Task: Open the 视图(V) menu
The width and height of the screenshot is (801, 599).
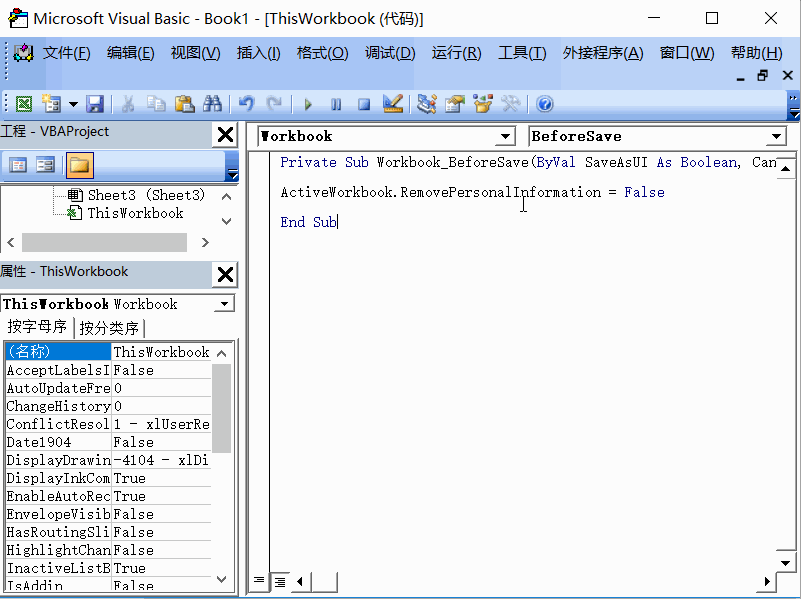Action: [196, 53]
